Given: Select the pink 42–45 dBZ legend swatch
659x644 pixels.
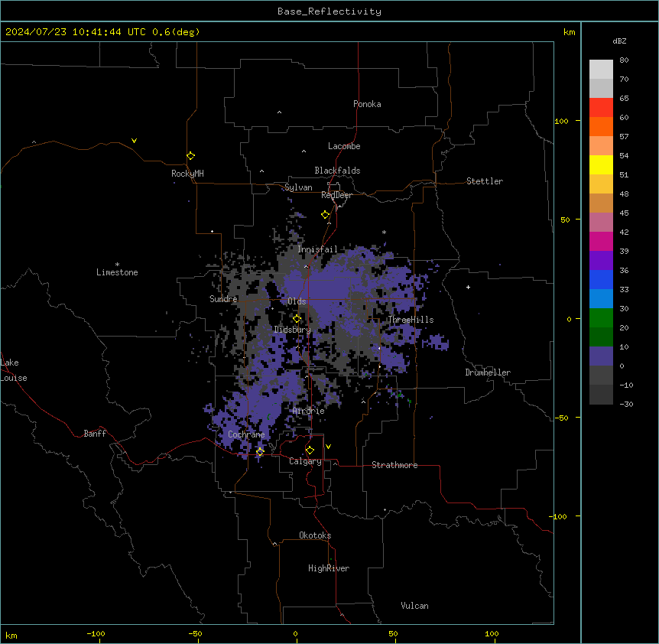Looking at the screenshot, I should coord(601,223).
